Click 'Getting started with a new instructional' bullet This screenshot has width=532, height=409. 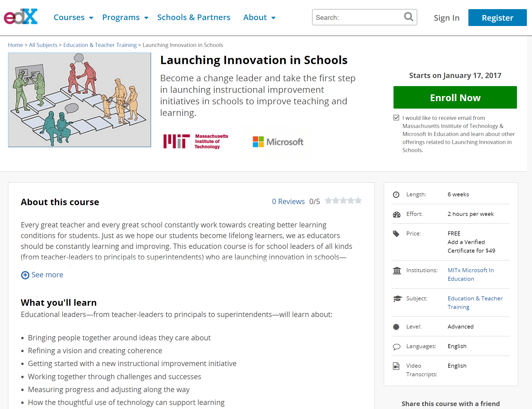[x=132, y=364]
